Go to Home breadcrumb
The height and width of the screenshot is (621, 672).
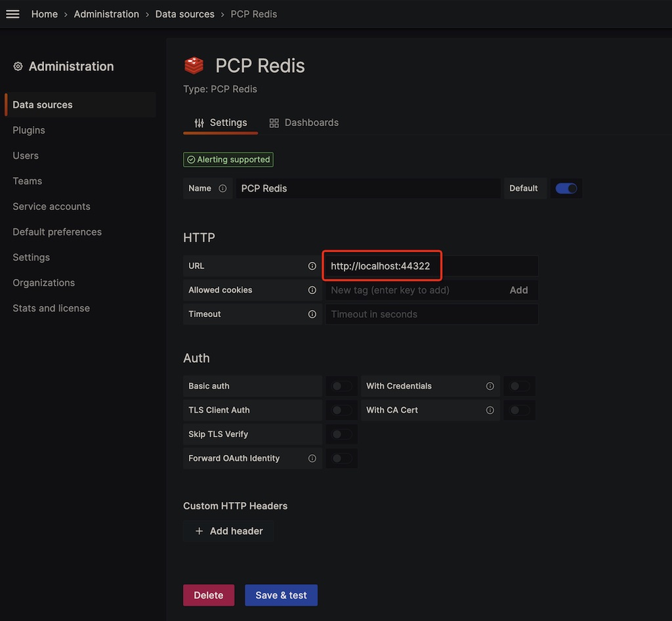pos(45,14)
